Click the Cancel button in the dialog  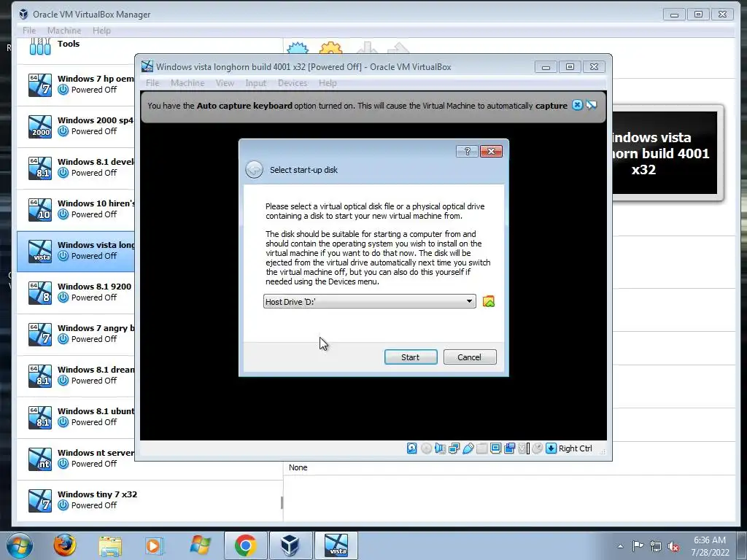[x=470, y=357]
